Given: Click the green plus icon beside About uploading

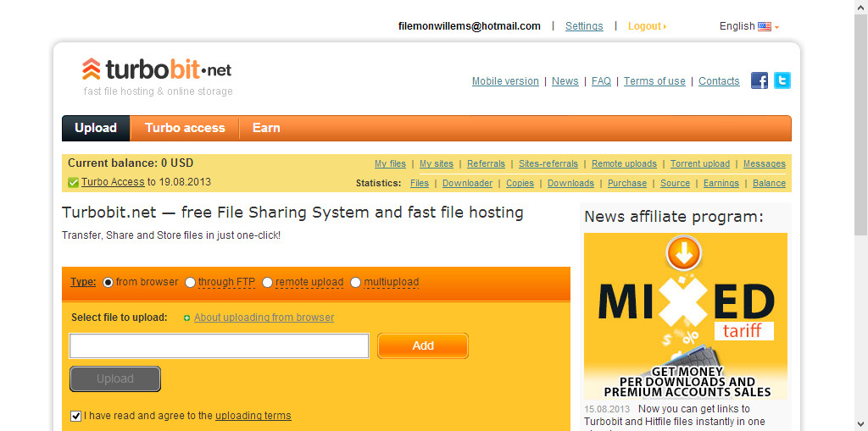Looking at the screenshot, I should tap(186, 318).
